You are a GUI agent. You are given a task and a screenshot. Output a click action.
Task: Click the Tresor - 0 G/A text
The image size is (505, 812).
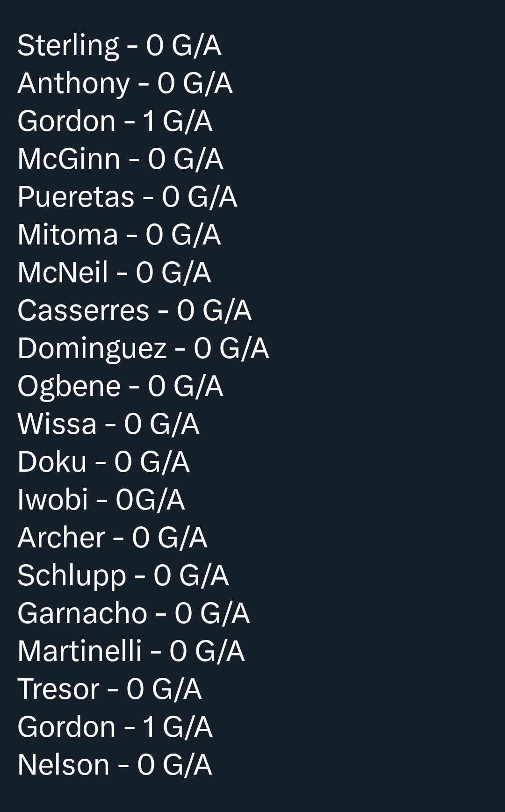pos(109,689)
